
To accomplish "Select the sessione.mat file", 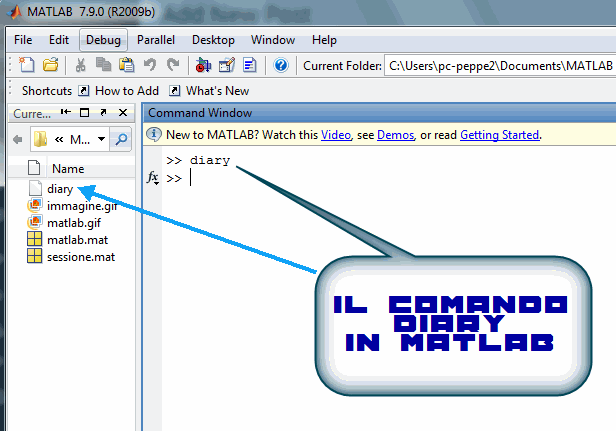I will point(81,257).
